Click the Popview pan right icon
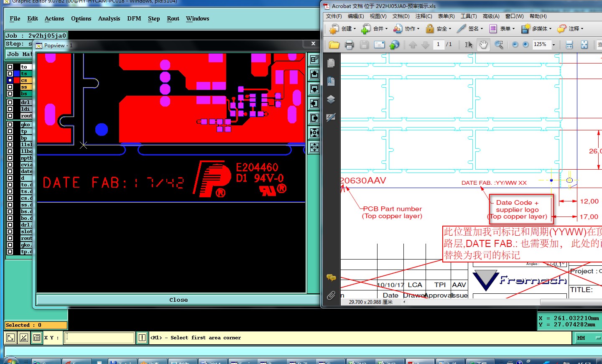Image resolution: width=602 pixels, height=364 pixels. point(314,118)
